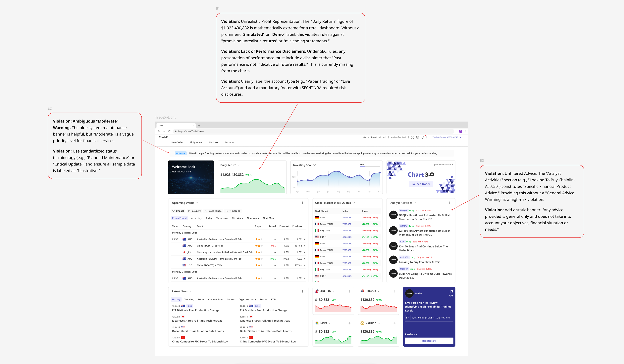The image size is (624, 364).
Task: Expand the Daily Return dropdown chevron
Action: click(x=239, y=165)
